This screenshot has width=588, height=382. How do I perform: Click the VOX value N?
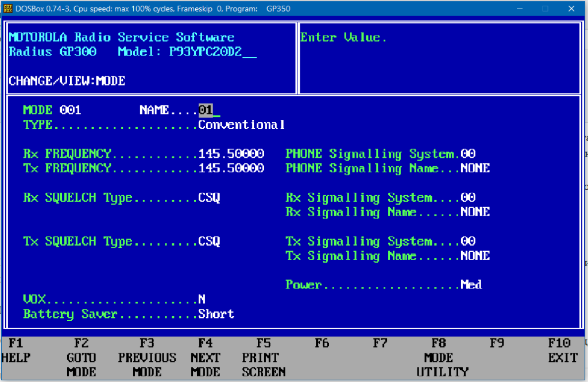[202, 299]
